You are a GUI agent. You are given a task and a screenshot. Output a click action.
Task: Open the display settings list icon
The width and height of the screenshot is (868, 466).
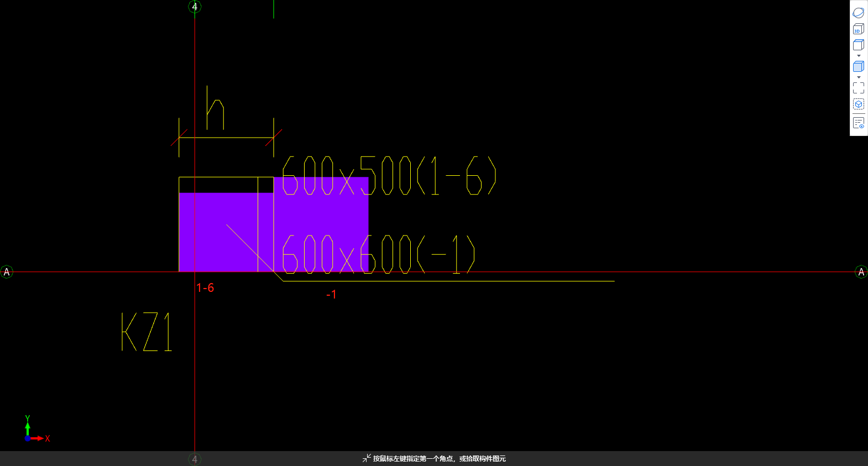(x=858, y=123)
